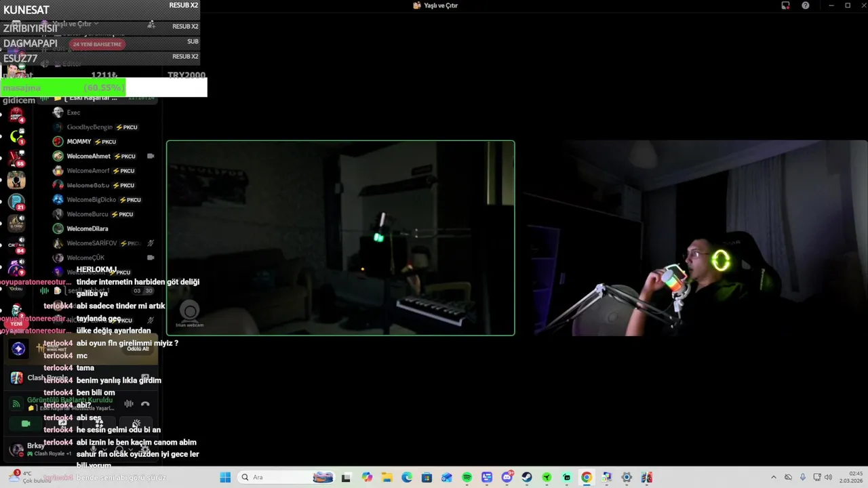The width and height of the screenshot is (868, 488).
Task: Toggle the camera button in the voice panel
Action: pyautogui.click(x=26, y=424)
